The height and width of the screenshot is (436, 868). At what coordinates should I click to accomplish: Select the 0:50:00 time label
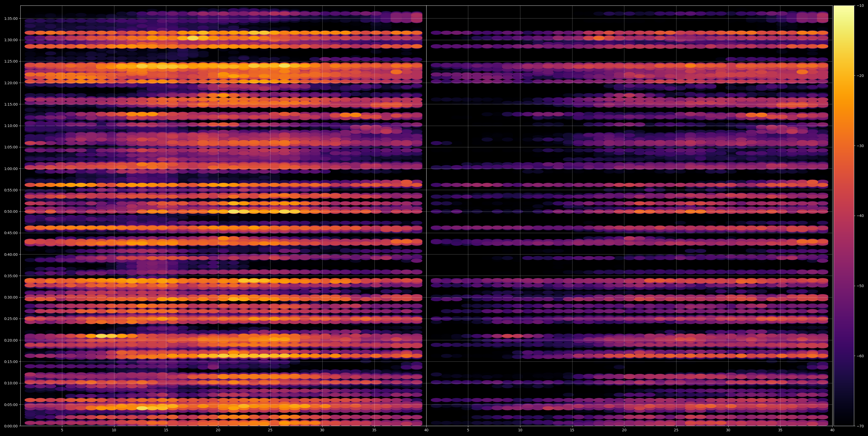coord(11,211)
